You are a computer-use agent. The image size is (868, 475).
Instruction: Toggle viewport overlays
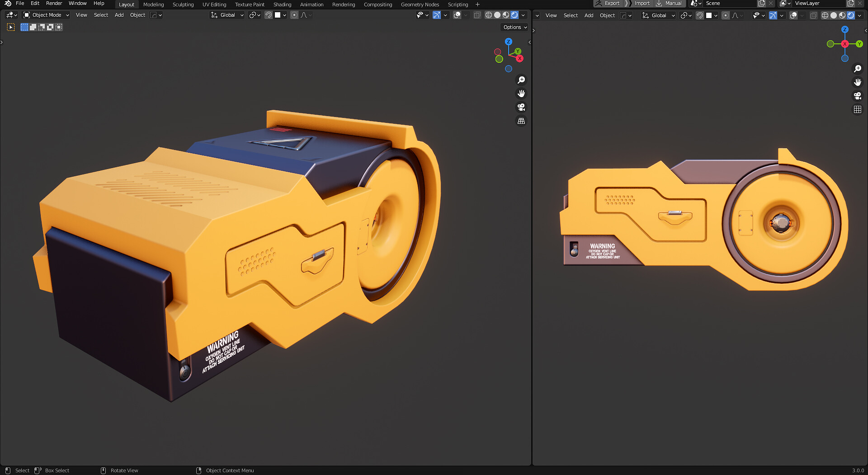click(457, 15)
